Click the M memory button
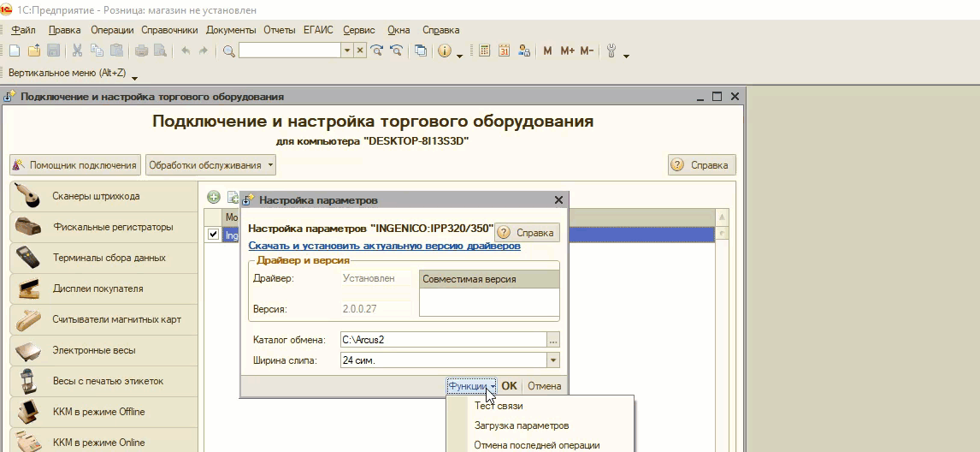Viewport: 980px width, 452px height. tap(547, 51)
